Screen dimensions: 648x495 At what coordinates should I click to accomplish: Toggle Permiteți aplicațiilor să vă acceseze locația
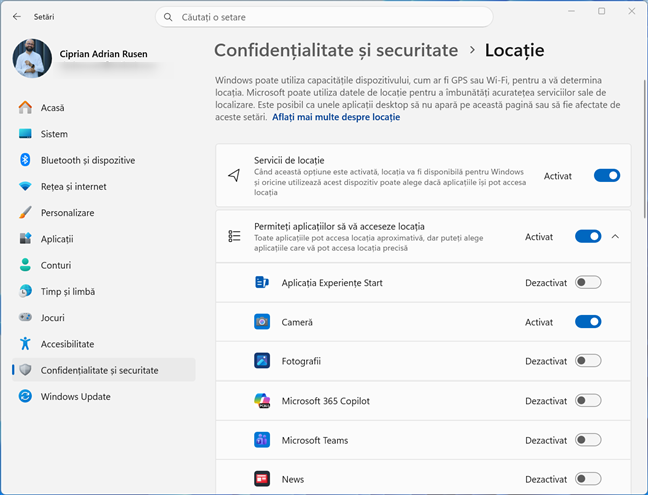pyautogui.click(x=588, y=236)
